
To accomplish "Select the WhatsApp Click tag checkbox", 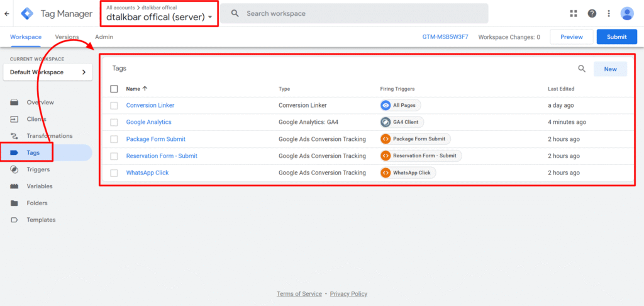I will pos(114,173).
